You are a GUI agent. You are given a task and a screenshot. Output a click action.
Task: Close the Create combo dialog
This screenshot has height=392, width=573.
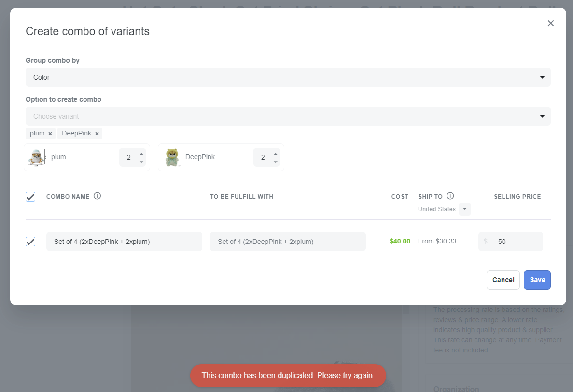tap(550, 23)
